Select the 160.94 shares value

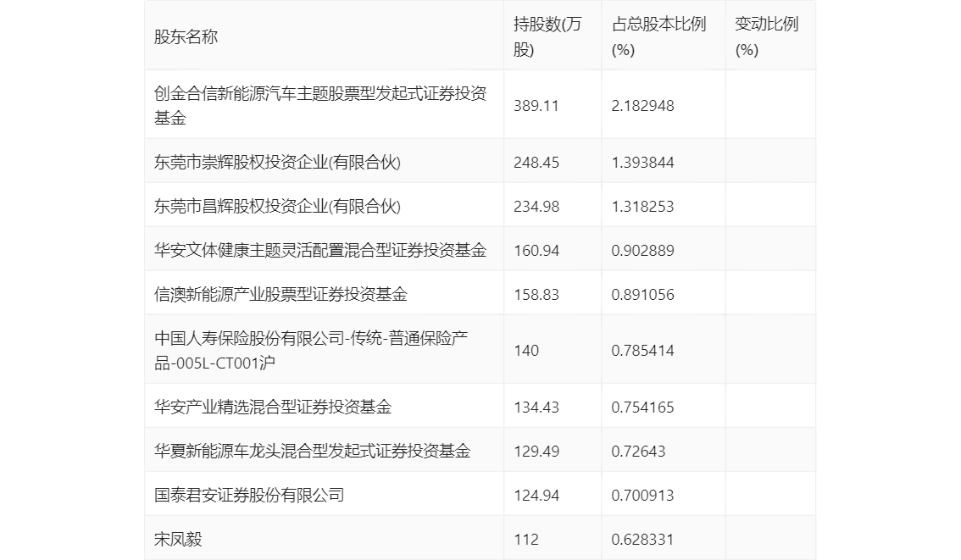[536, 251]
